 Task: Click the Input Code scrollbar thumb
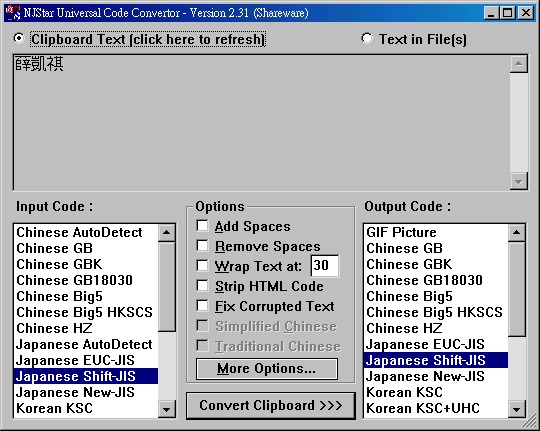click(x=167, y=287)
